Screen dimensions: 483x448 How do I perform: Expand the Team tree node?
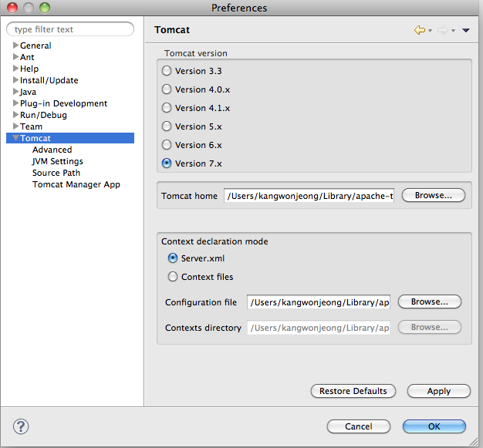(15, 126)
